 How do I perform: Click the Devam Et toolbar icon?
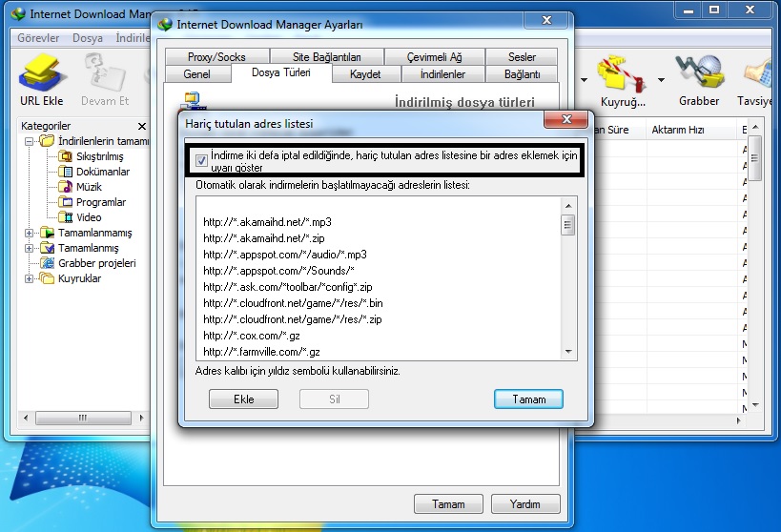coord(105,72)
